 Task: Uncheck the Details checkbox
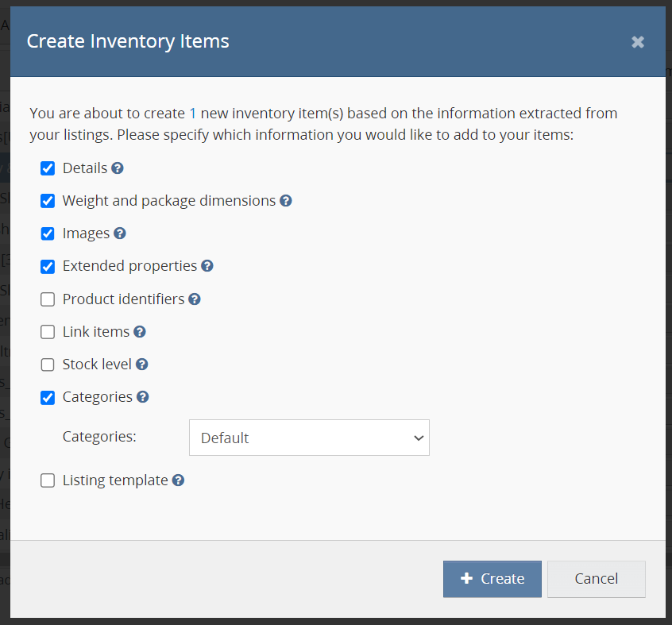(48, 168)
